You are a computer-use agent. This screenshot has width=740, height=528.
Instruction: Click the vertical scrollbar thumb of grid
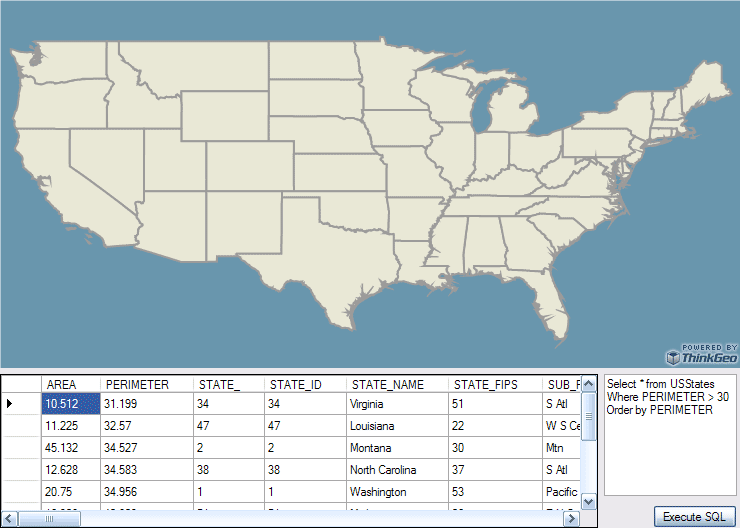(589, 417)
